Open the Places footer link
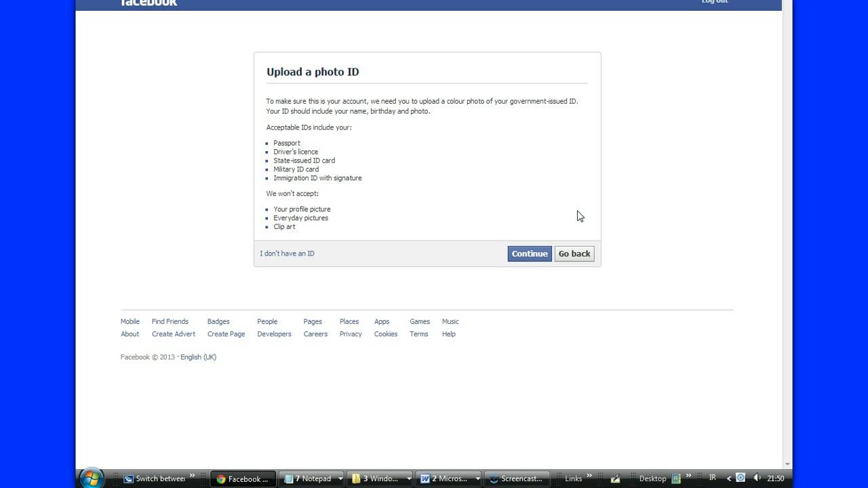The width and height of the screenshot is (868, 488). pos(349,321)
